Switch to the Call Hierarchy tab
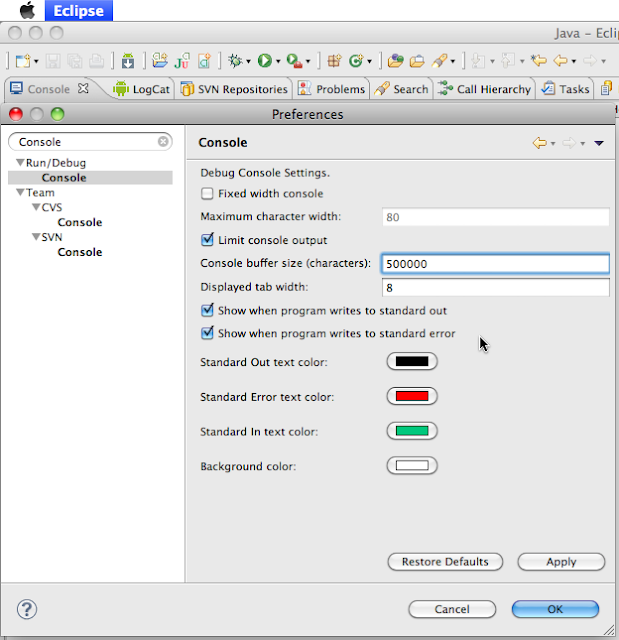619x640 pixels. (x=484, y=89)
